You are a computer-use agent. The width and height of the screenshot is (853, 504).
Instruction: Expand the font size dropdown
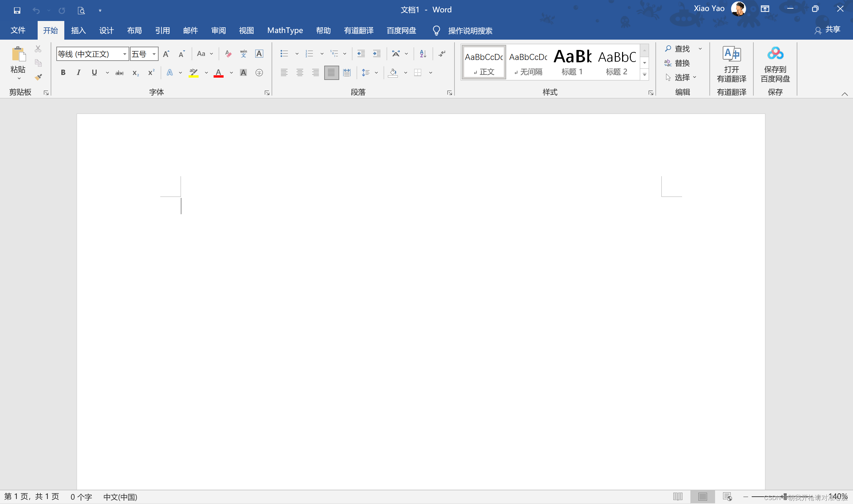[x=154, y=54]
